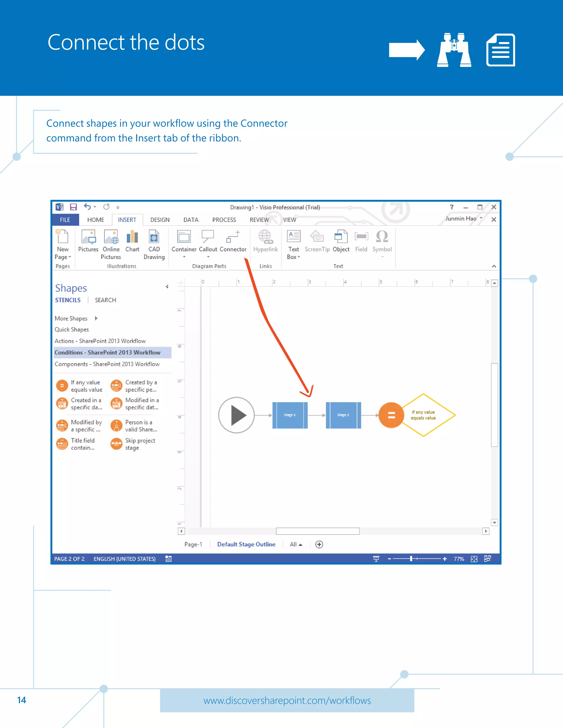This screenshot has width=563, height=728.
Task: Open the Junmin Hao account dropdown
Action: click(481, 218)
